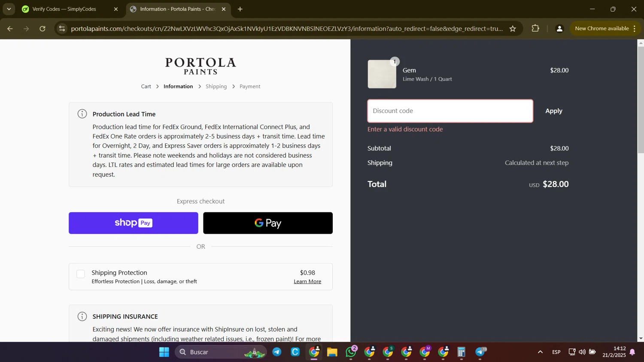Open the Chrome window with green S badge
The width and height of the screenshot is (644, 362).
pyautogui.click(x=388, y=352)
